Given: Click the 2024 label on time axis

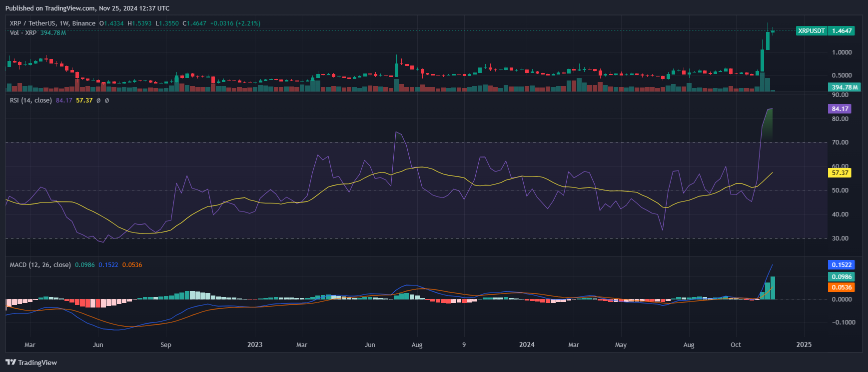Looking at the screenshot, I should [x=527, y=345].
